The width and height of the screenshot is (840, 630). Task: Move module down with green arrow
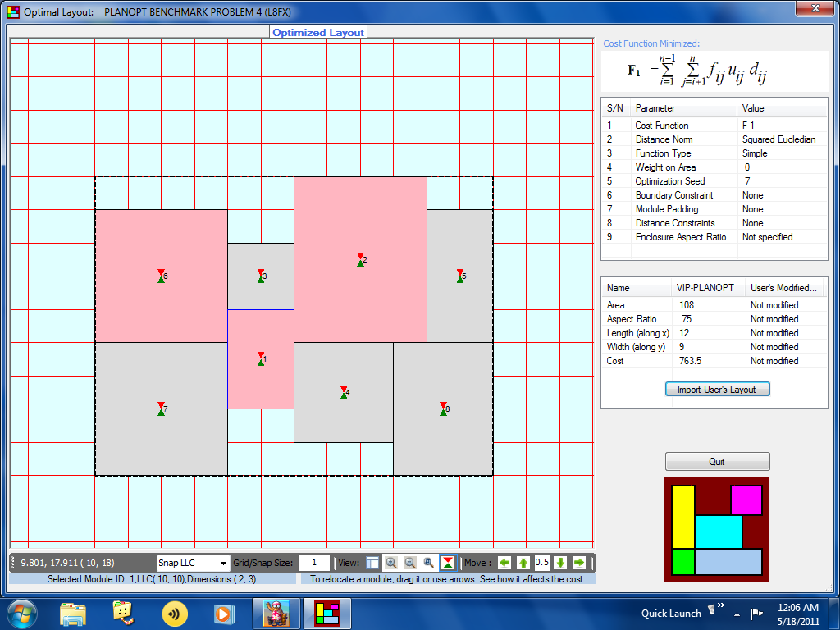point(560,563)
